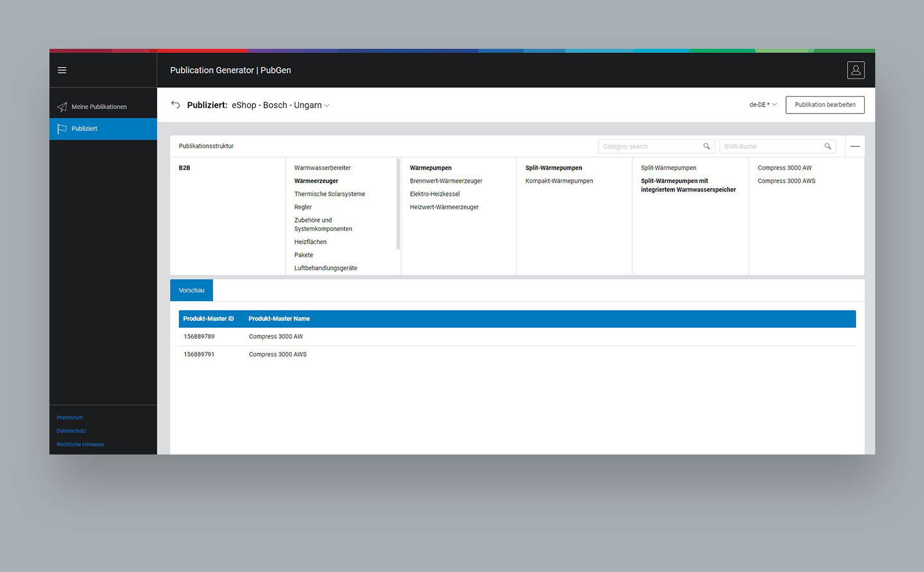Click product ID 156889789
The width and height of the screenshot is (924, 572).
coord(199,336)
